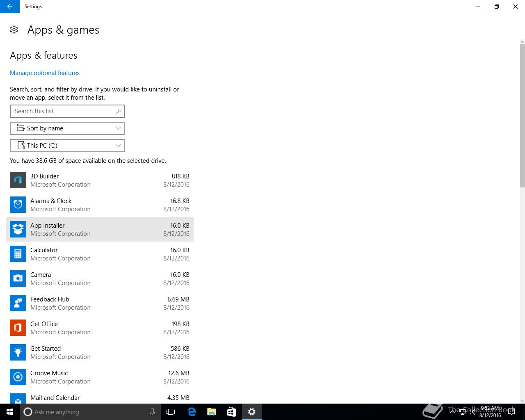Click the 586 KB size value
This screenshot has width=525, height=420.
pos(180,349)
